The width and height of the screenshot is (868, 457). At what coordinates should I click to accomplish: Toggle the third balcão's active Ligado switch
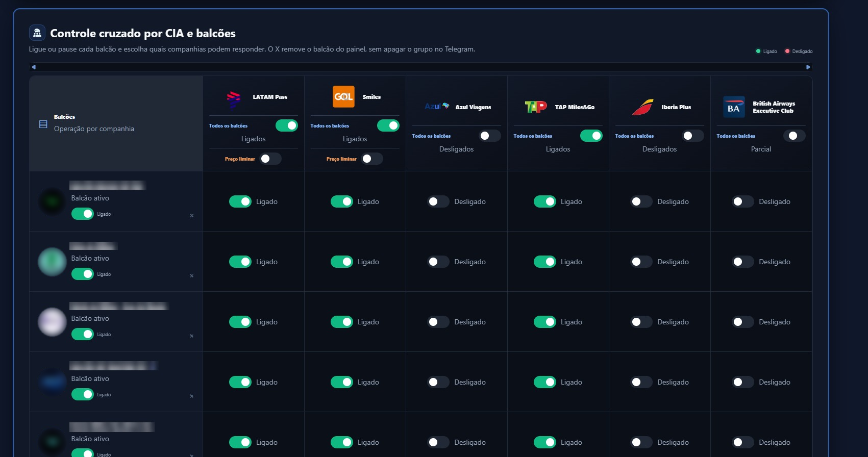(83, 334)
